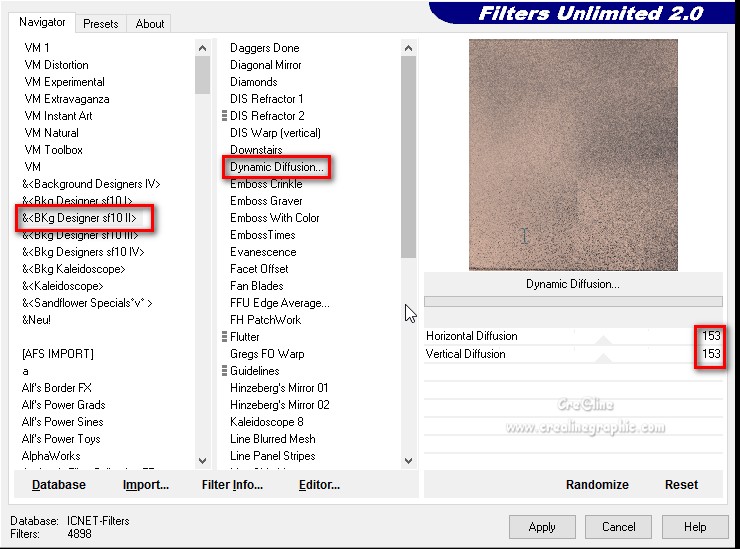
Task: Apply the filter with the Apply button
Action: click(541, 527)
